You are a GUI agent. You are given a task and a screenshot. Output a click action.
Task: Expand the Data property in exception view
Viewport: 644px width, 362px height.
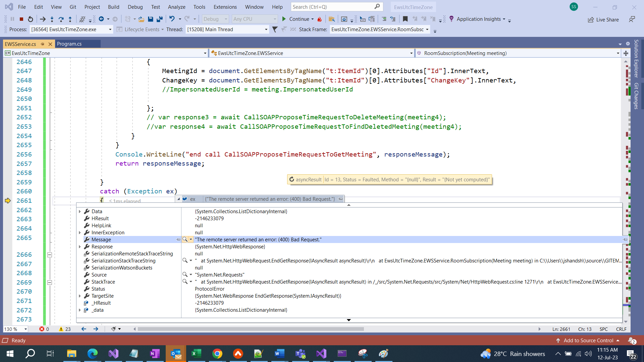(x=80, y=211)
